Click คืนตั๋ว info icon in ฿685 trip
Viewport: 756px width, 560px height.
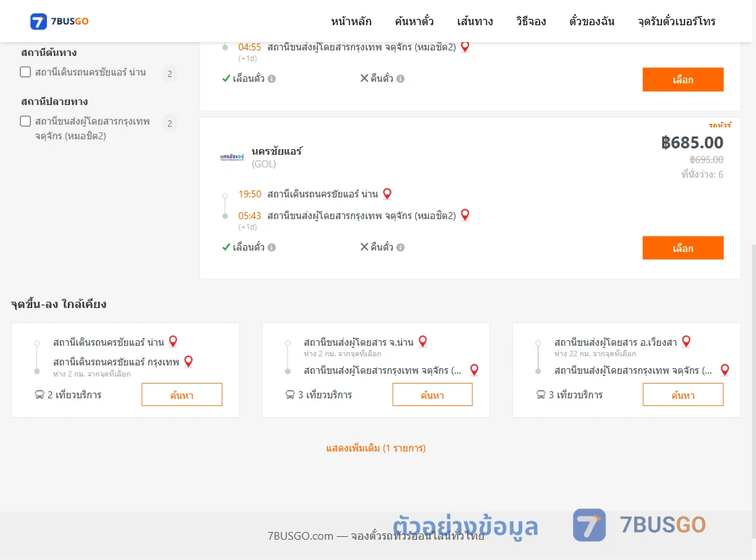(400, 247)
